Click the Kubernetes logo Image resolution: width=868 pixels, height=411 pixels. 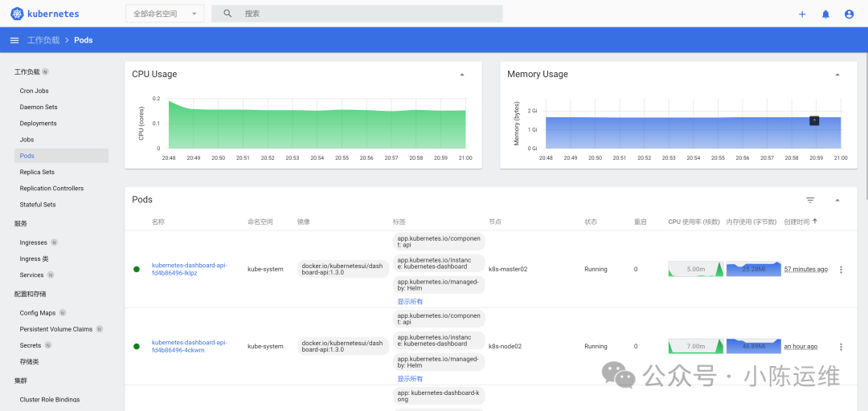[x=45, y=14]
